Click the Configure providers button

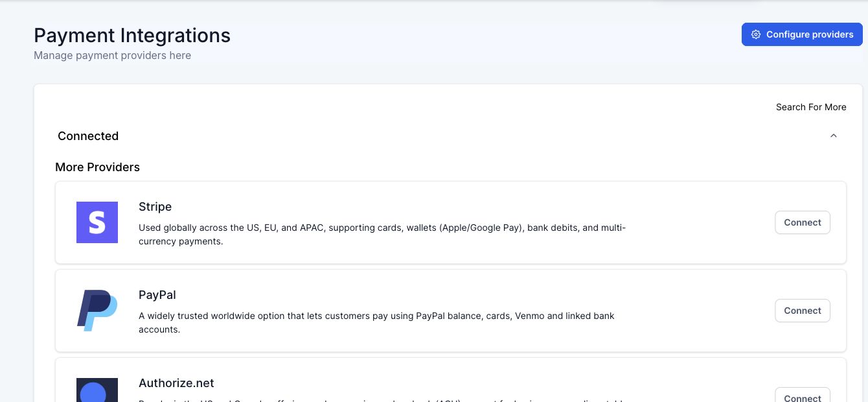[802, 34]
